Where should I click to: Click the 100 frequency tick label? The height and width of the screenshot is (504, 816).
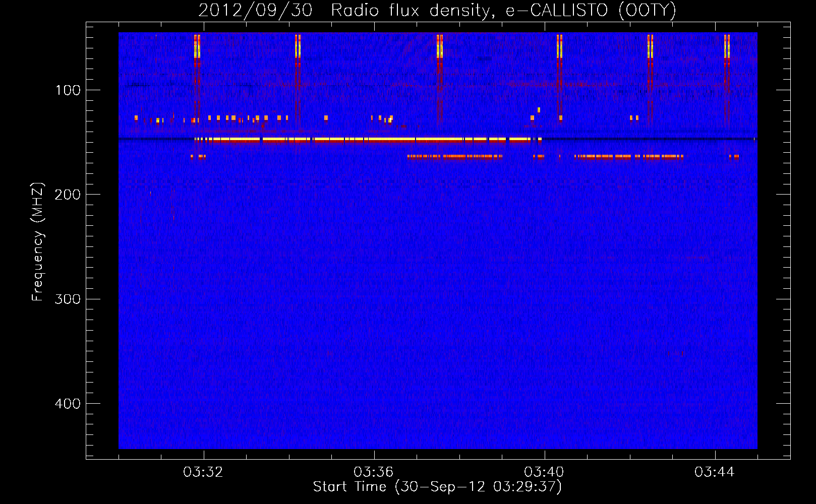[68, 90]
